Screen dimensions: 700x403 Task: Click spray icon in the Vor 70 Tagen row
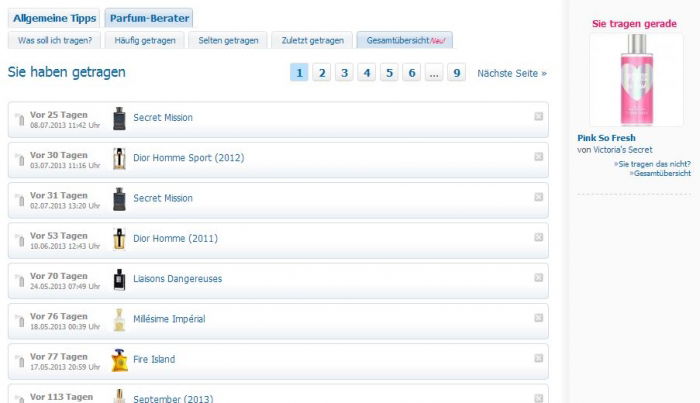point(20,280)
